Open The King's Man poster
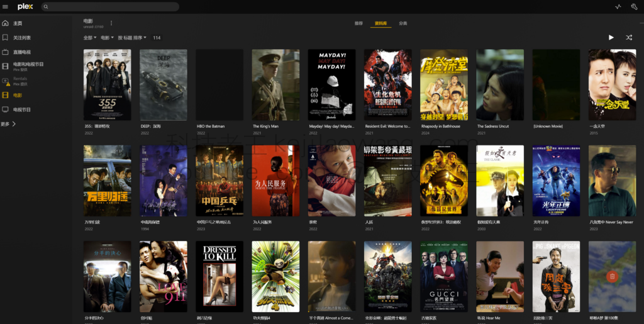Image resolution: width=644 pixels, height=324 pixels. pos(275,85)
